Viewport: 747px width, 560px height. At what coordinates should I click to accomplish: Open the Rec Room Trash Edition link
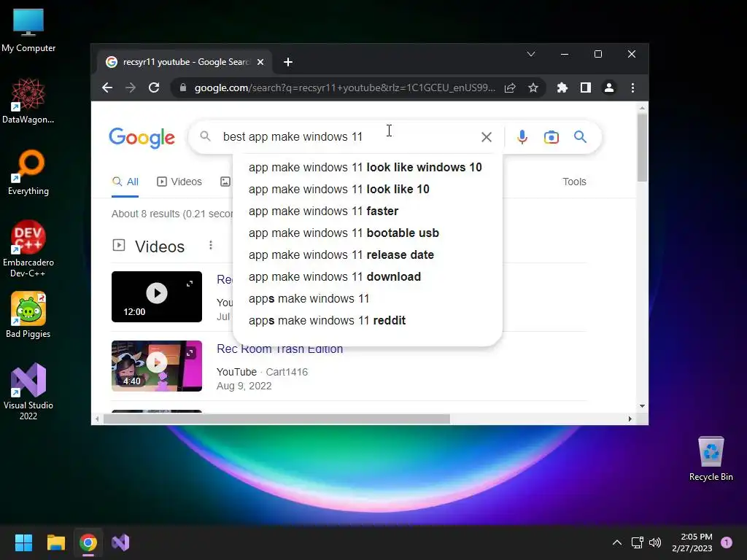coord(279,349)
